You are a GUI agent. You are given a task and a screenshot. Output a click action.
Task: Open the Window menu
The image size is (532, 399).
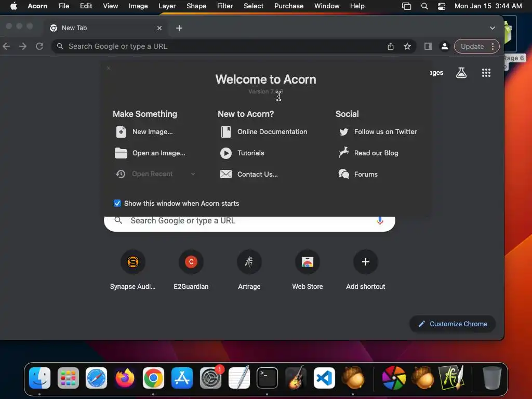[x=327, y=6]
